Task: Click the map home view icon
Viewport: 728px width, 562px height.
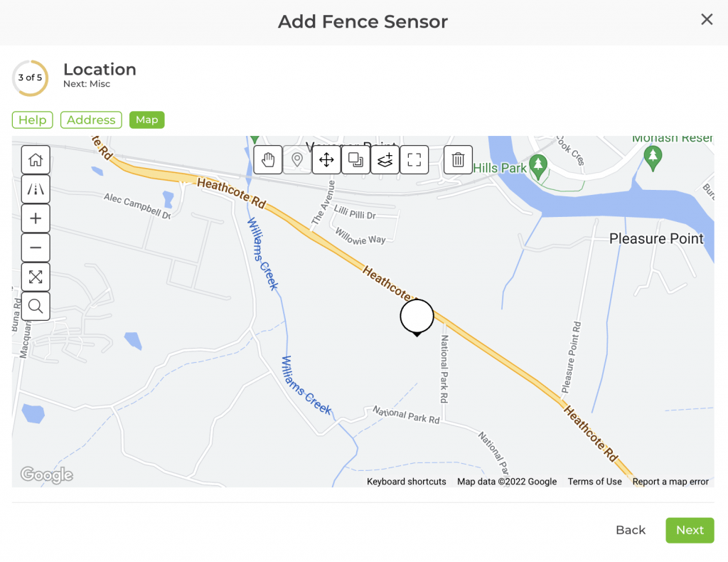Action: (x=36, y=160)
